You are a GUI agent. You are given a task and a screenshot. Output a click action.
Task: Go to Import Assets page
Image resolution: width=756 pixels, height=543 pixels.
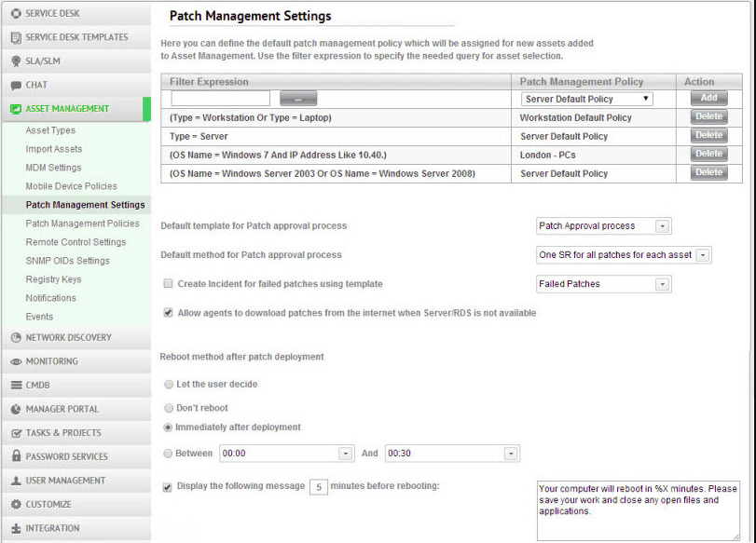click(54, 149)
